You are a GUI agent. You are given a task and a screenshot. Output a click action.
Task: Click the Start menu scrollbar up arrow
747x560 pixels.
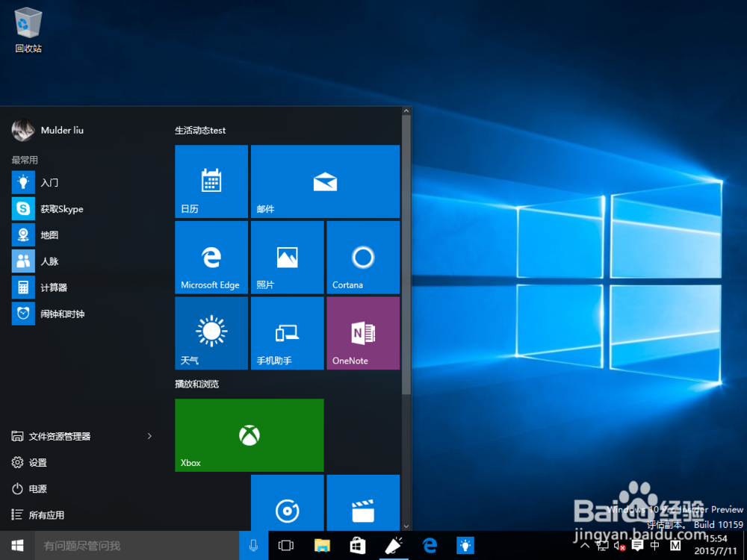tap(406, 111)
